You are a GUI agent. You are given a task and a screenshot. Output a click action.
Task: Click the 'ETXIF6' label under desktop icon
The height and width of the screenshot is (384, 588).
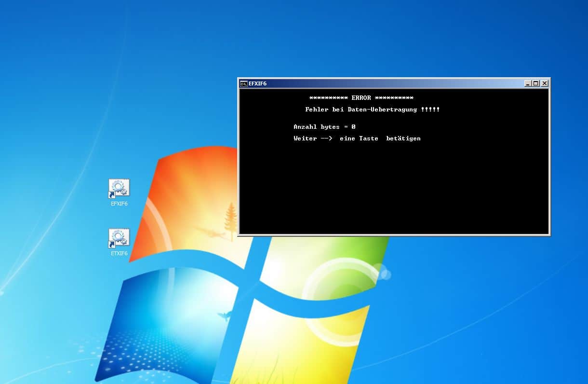pyautogui.click(x=119, y=253)
